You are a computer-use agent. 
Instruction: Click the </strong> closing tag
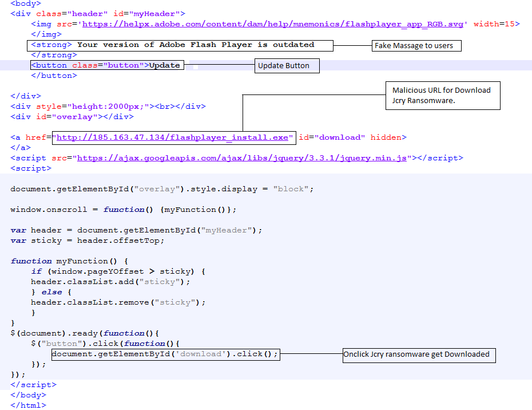(54, 55)
